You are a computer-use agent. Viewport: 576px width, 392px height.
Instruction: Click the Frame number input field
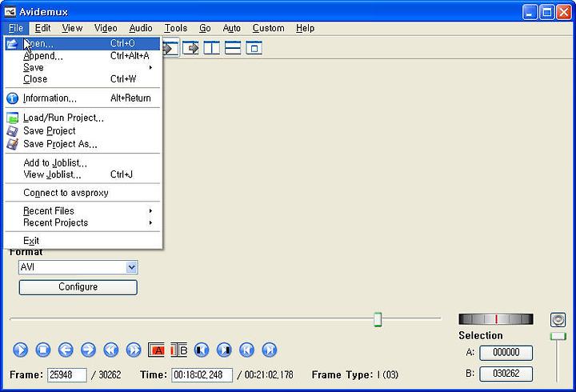[67, 374]
